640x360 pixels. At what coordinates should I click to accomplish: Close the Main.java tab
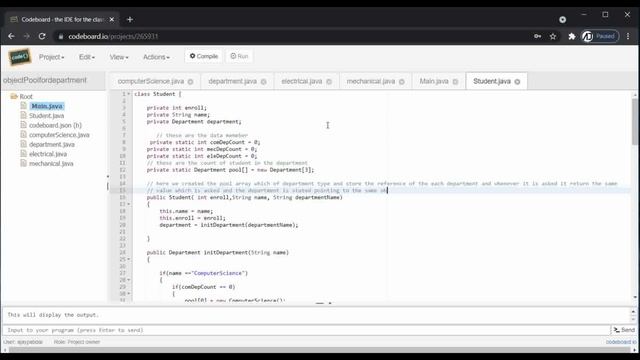(x=456, y=82)
